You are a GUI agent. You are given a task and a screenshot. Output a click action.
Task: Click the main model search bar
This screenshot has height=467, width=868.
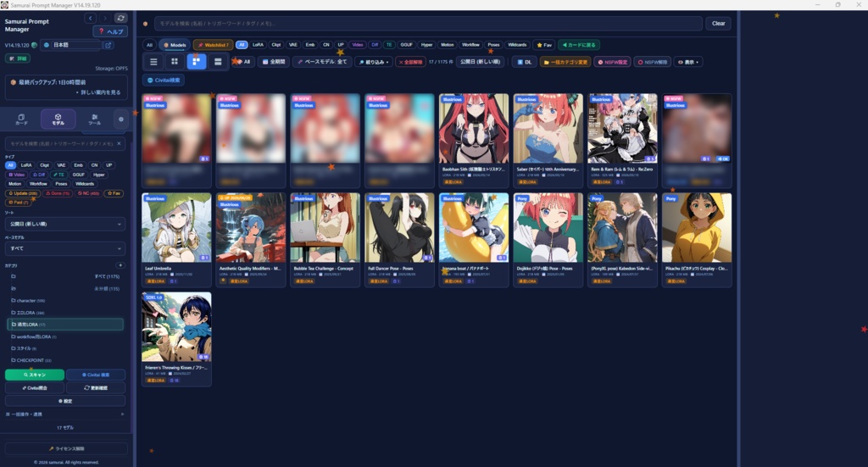pos(428,23)
